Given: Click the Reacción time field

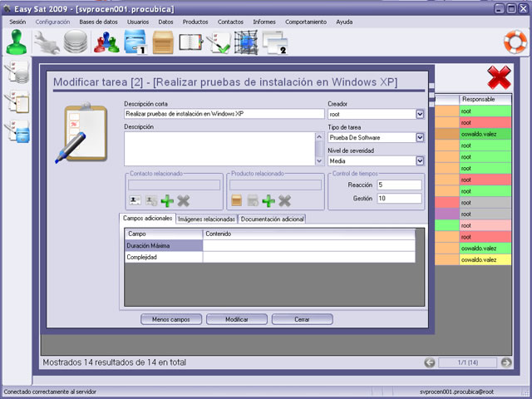Looking at the screenshot, I should point(399,185).
